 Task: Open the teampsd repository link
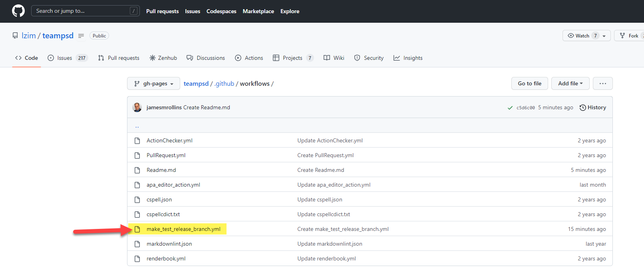click(58, 35)
